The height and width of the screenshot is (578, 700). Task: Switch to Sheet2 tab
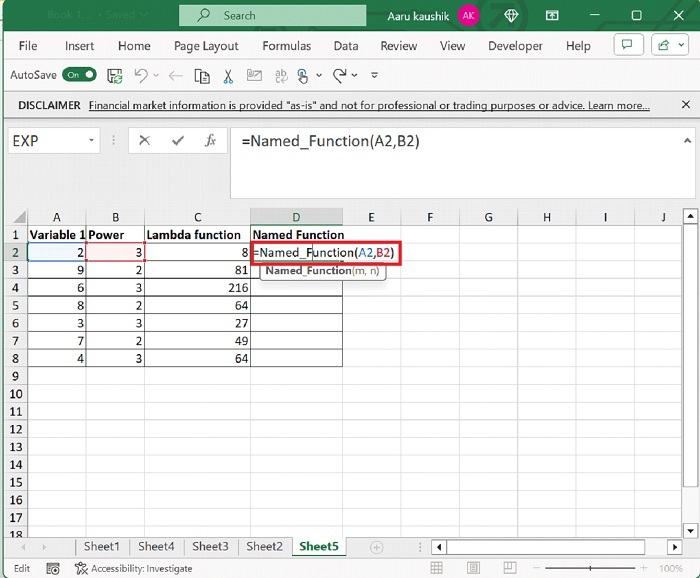click(x=264, y=546)
